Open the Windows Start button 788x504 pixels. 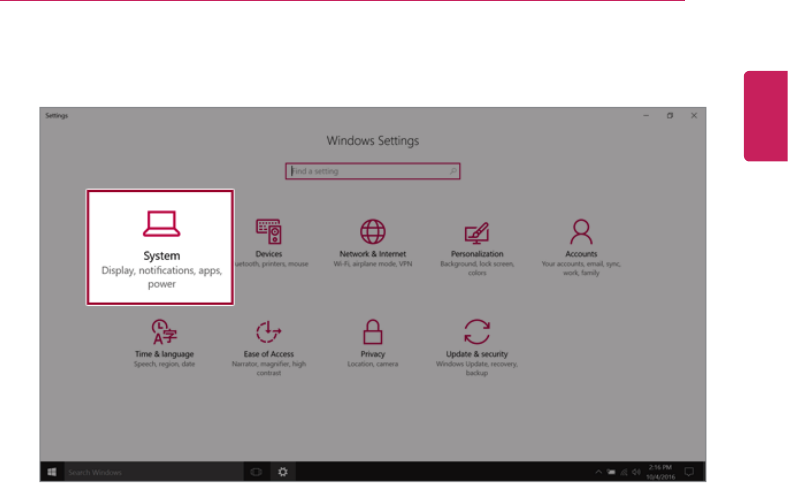(52, 472)
